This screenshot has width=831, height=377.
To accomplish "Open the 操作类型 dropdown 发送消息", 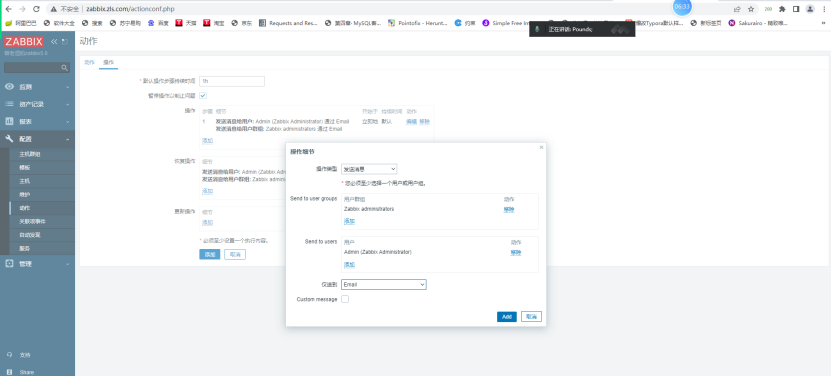I will [x=369, y=169].
